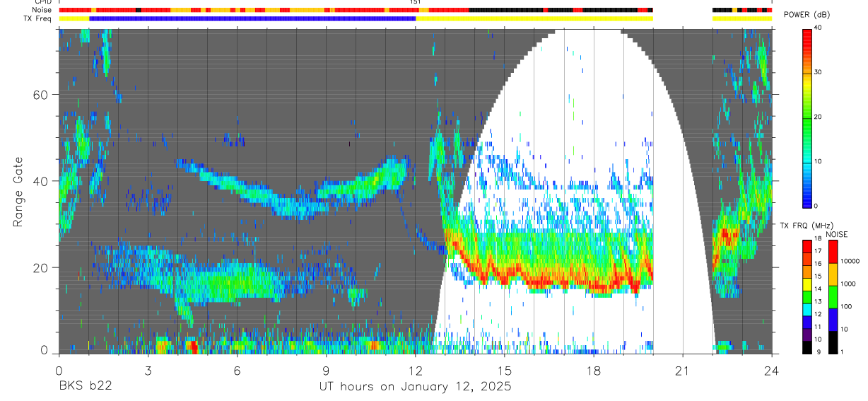Click x-axis tick label '12'
This screenshot has width=868, height=401.
[x=416, y=370]
